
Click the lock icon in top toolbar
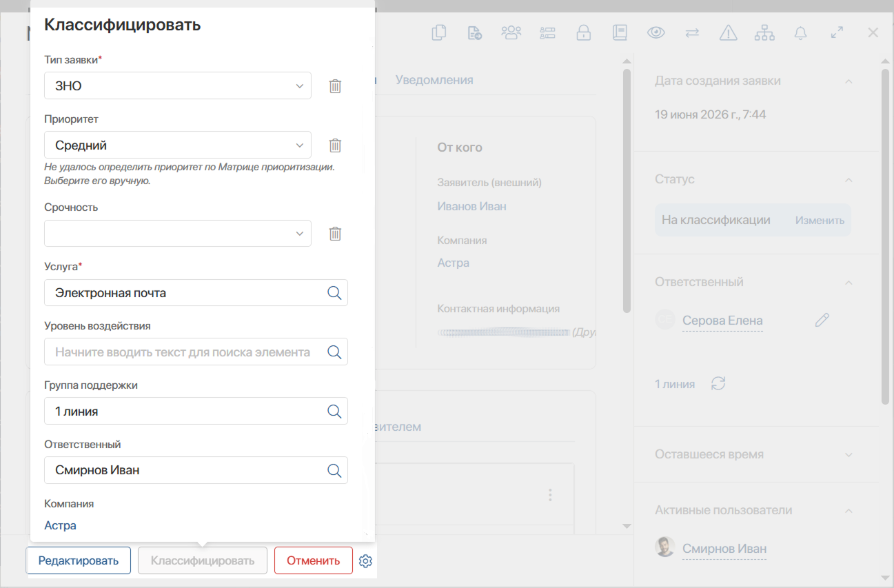point(584,32)
